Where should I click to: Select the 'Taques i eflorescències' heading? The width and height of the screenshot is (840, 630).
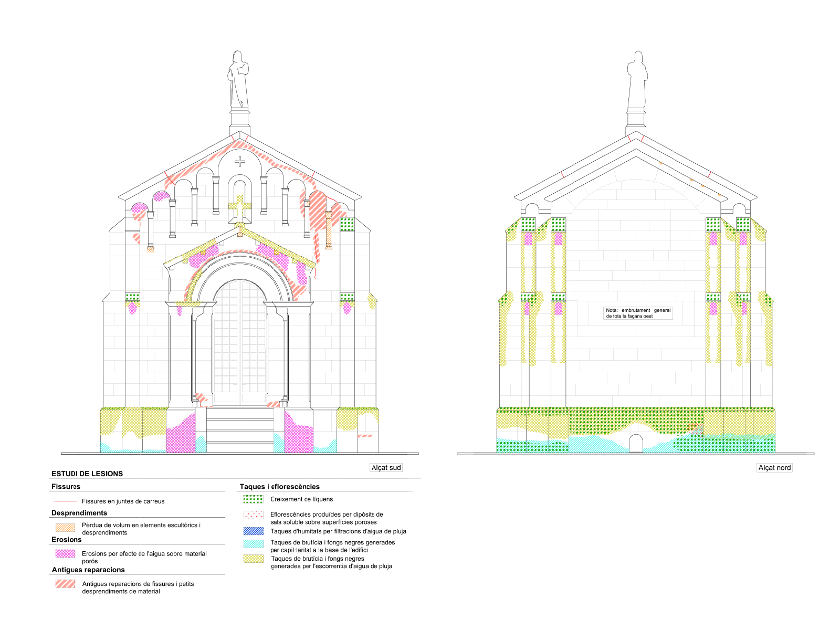click(x=279, y=487)
